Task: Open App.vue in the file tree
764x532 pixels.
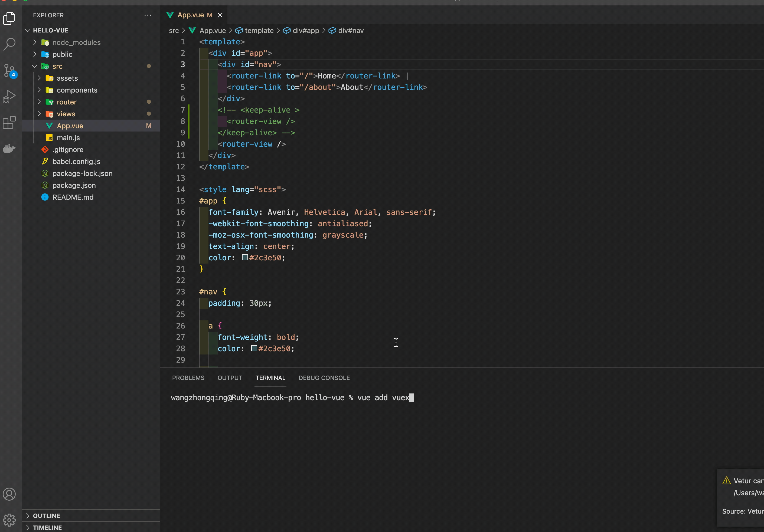Action: tap(91, 126)
